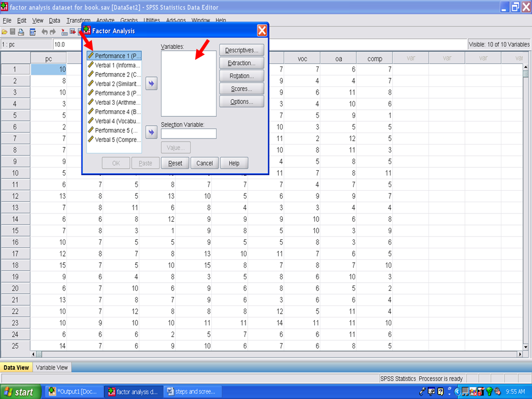Open the Data menu
Screen dimensions: 532x399
[x=54, y=21]
